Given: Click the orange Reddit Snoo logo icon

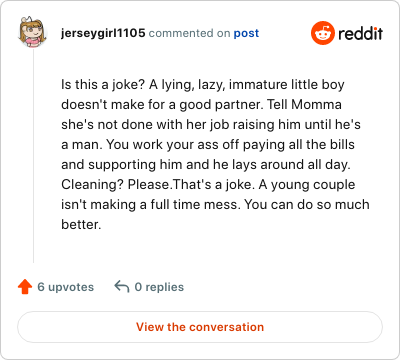Looking at the screenshot, I should [x=322, y=33].
